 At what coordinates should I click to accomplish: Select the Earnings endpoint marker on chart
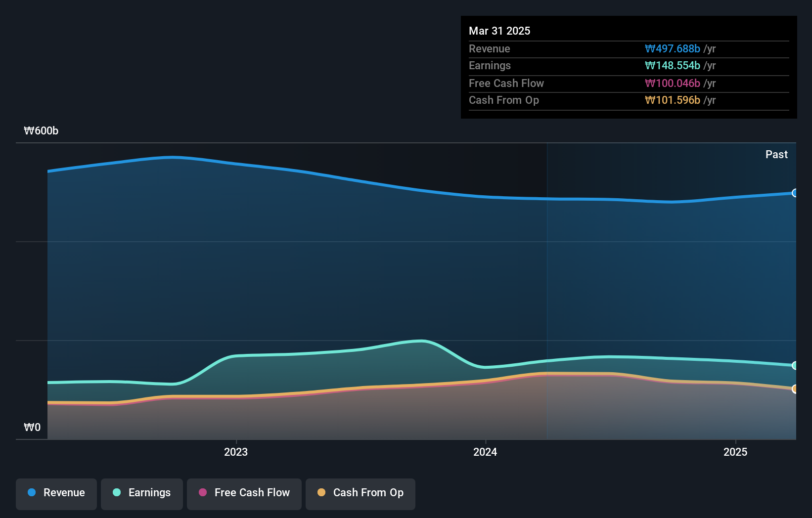795,365
